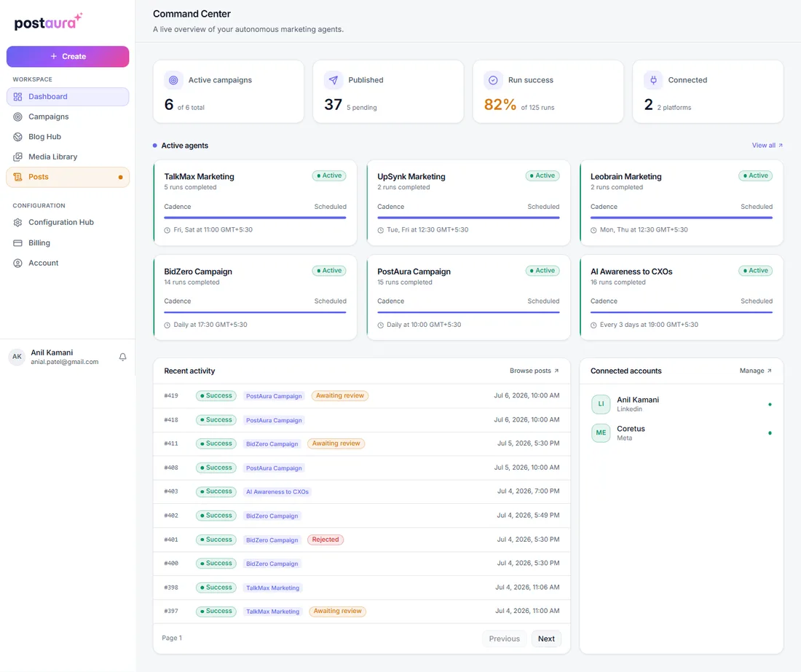This screenshot has height=672, width=801.
Task: Follow the Browse posts link
Action: tap(534, 371)
